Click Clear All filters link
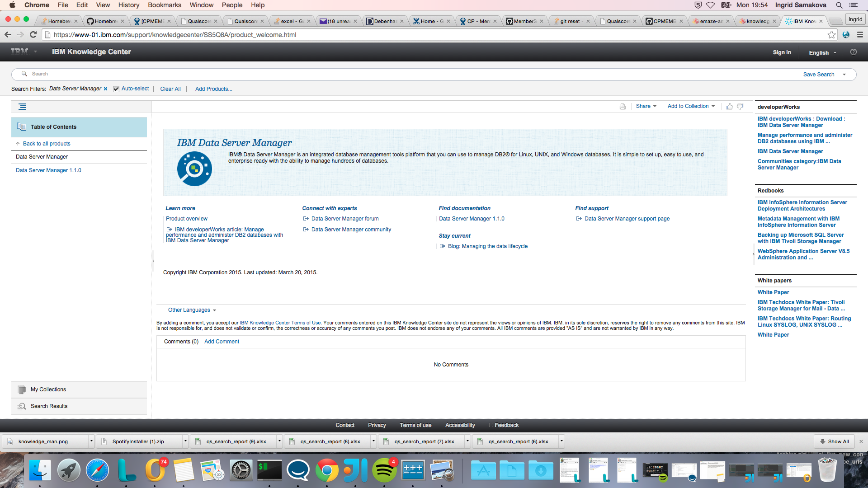This screenshot has height=488, width=868. pyautogui.click(x=170, y=89)
